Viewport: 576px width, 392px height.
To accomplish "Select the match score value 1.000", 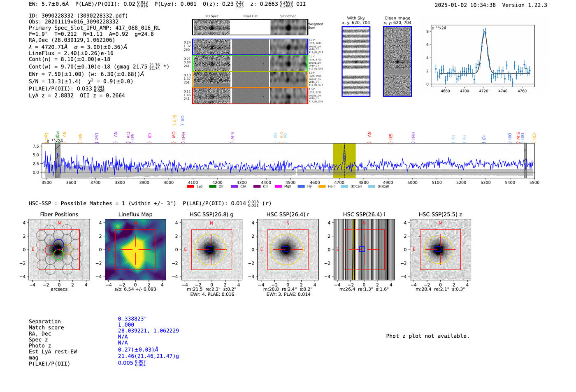I will click(x=126, y=325).
